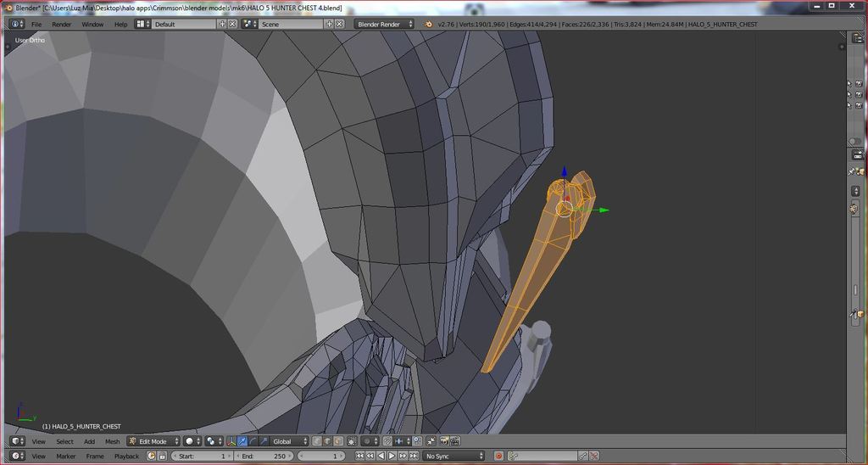
Task: Open the 3D viewport View menu
Action: (x=38, y=442)
